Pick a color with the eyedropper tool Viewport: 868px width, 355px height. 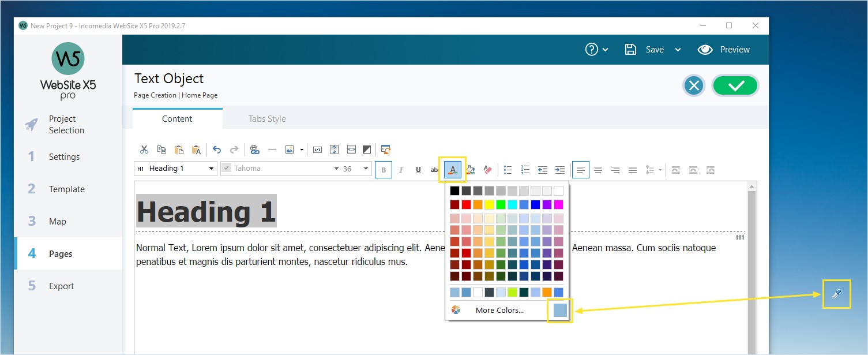coord(837,294)
